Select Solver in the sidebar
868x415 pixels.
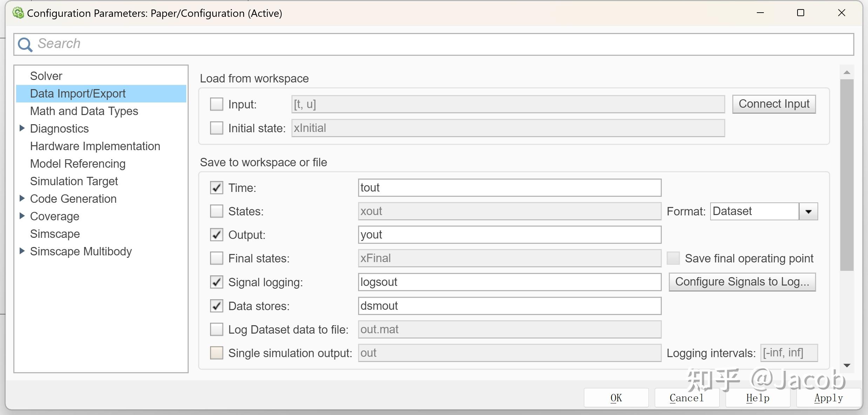[x=46, y=76]
